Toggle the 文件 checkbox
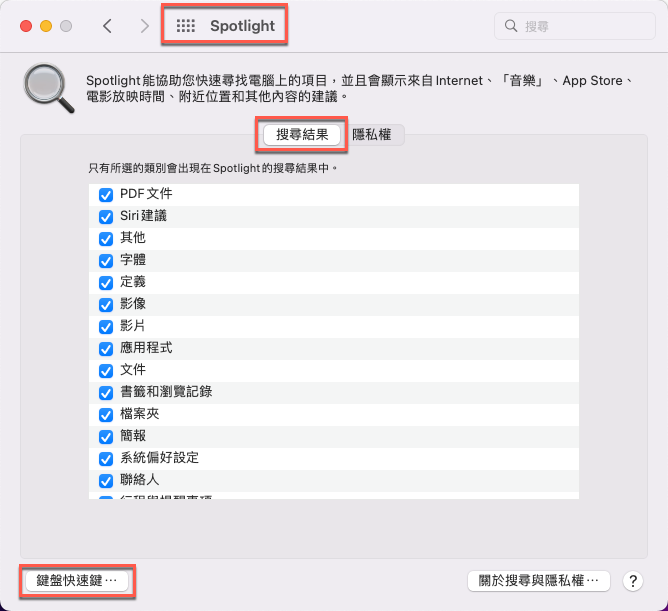Screen dimensions: 668x611 (x=106, y=371)
